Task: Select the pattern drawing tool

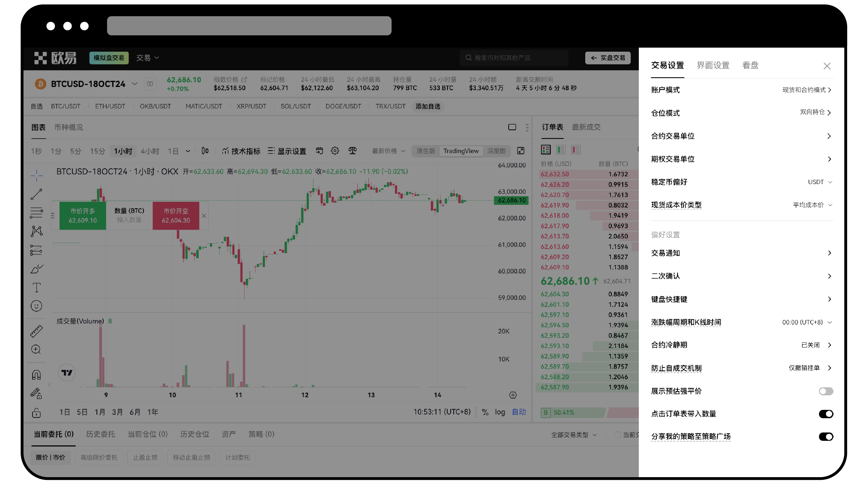Action: pyautogui.click(x=36, y=231)
